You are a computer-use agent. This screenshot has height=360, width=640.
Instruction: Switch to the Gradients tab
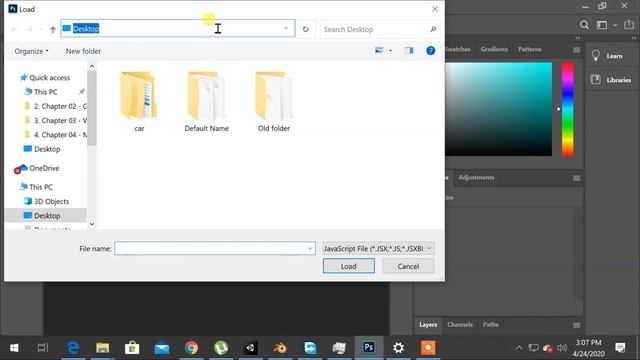point(494,49)
